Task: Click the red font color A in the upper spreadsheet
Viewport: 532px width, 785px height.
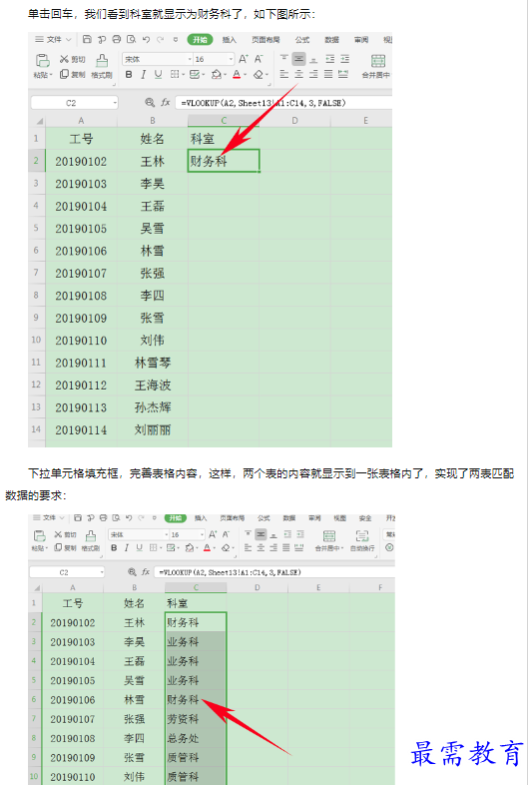Action: click(237, 75)
